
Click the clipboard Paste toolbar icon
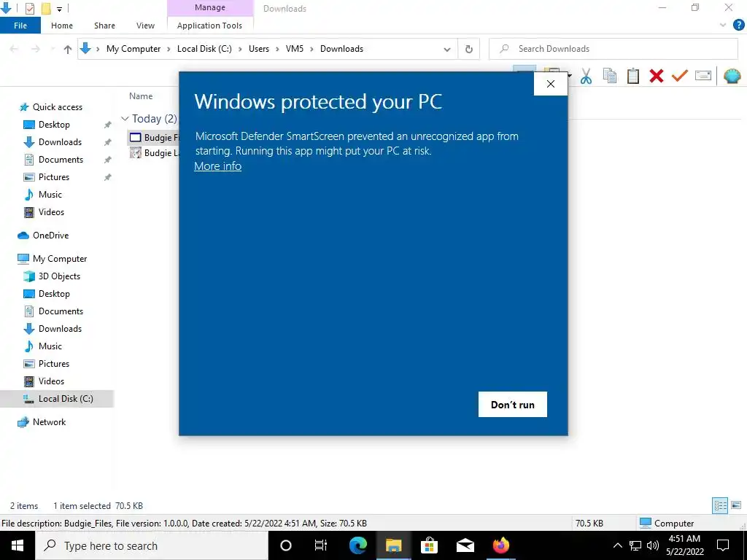tap(632, 76)
